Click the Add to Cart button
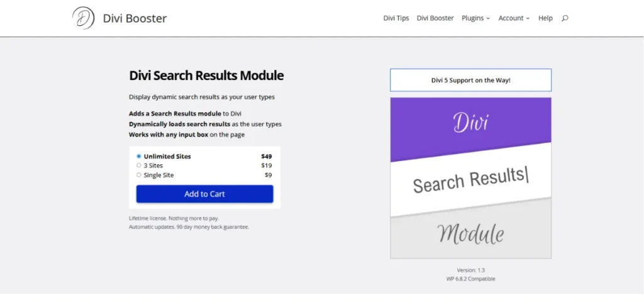Screen dimensions: 644x304 point(204,194)
